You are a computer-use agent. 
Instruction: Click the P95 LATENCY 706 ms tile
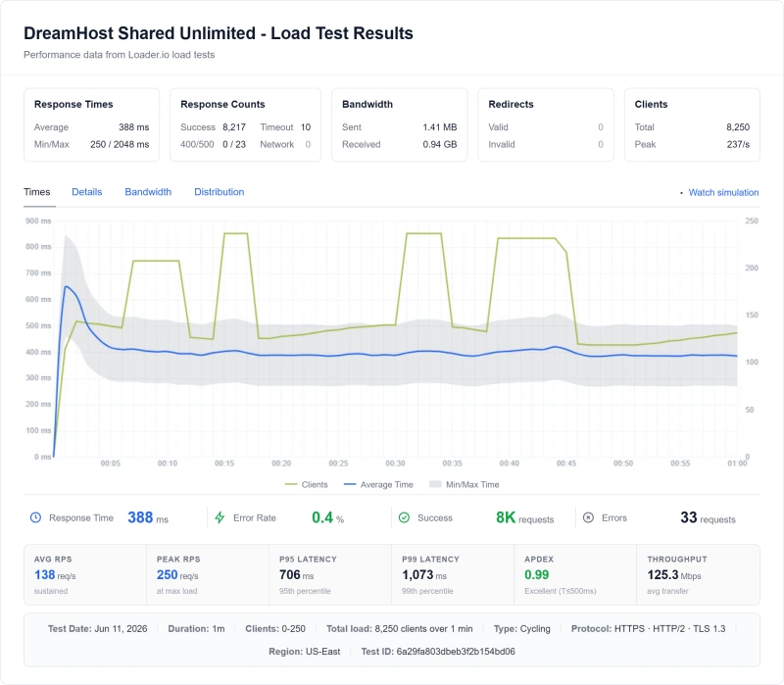click(x=330, y=575)
